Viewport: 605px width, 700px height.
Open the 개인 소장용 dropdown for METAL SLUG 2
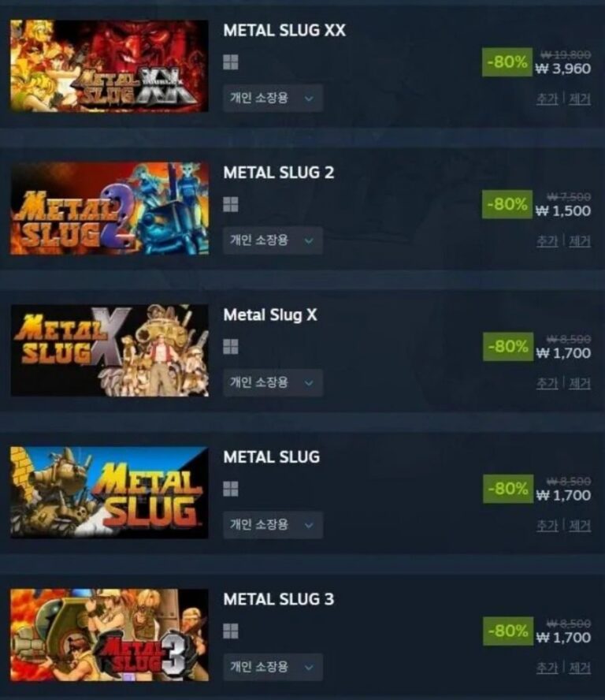[x=273, y=240]
